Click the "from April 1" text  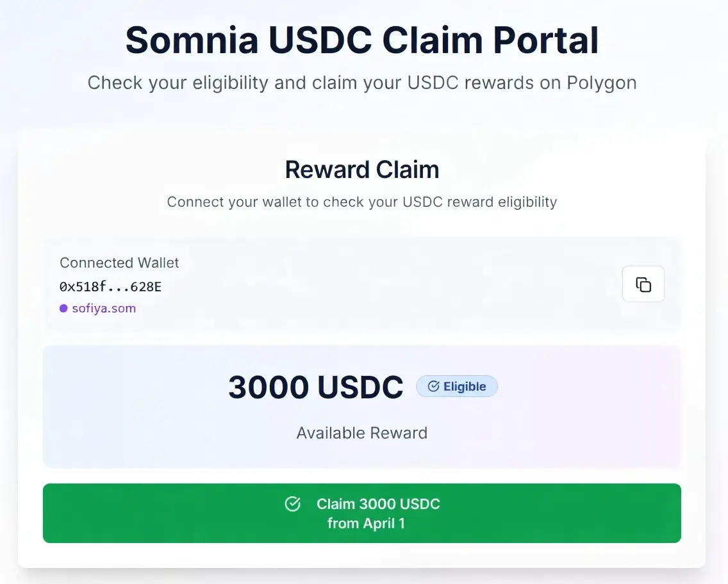tap(366, 523)
